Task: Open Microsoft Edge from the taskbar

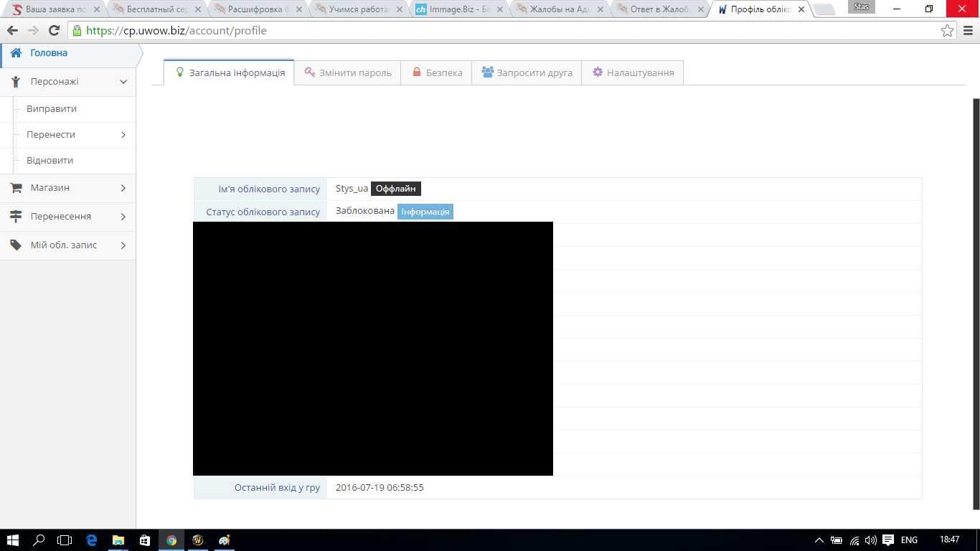Action: (x=91, y=540)
